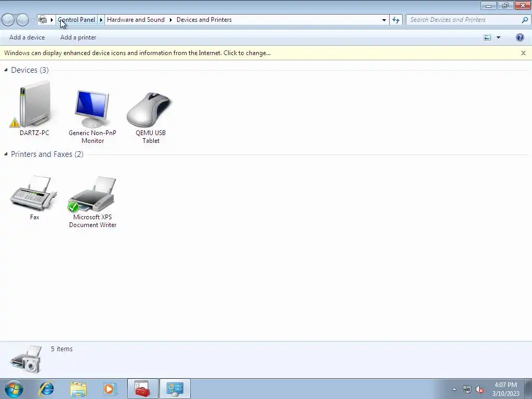Viewport: 532px width, 399px height.
Task: Switch to the red toolbox taskbar app
Action: click(x=142, y=389)
